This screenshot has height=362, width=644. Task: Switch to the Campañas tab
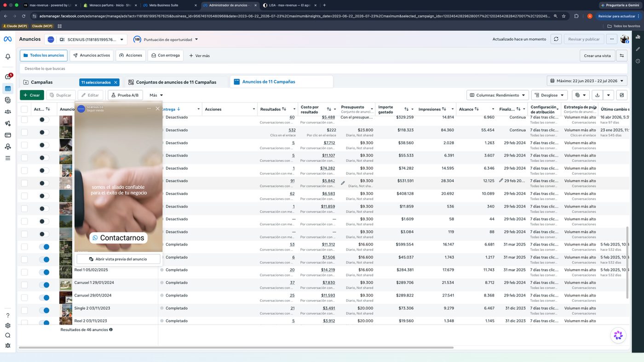click(41, 82)
